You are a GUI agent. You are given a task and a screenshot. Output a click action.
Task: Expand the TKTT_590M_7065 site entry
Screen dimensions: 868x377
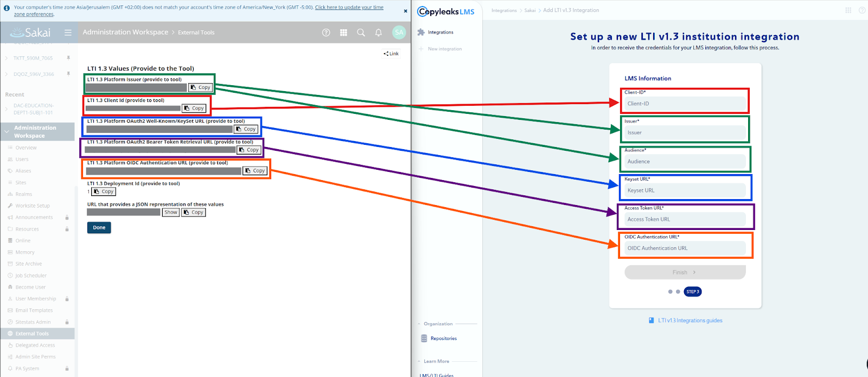pyautogui.click(x=7, y=58)
